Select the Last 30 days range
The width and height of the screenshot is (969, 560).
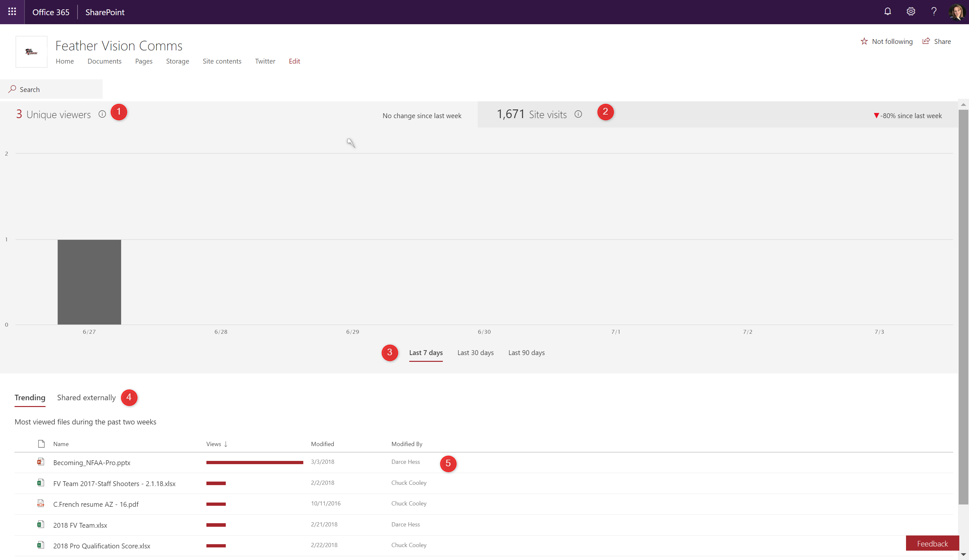tap(475, 352)
